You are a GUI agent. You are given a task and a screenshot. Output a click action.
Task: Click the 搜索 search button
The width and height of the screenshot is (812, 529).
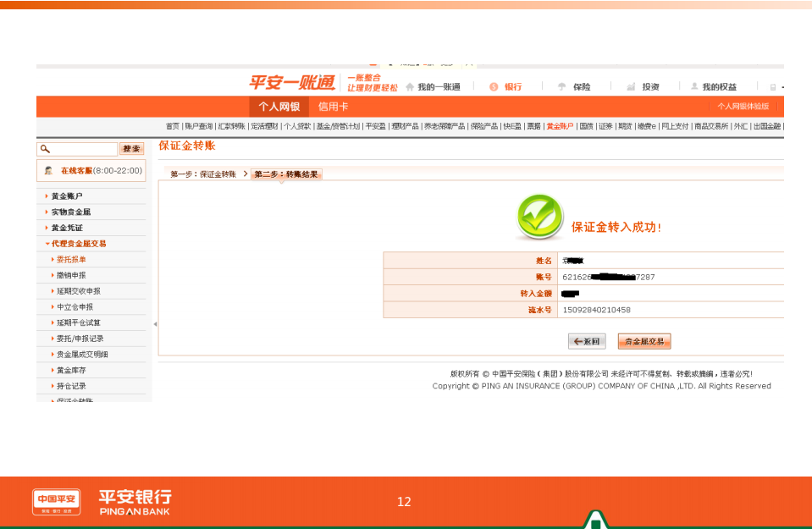[x=131, y=149]
